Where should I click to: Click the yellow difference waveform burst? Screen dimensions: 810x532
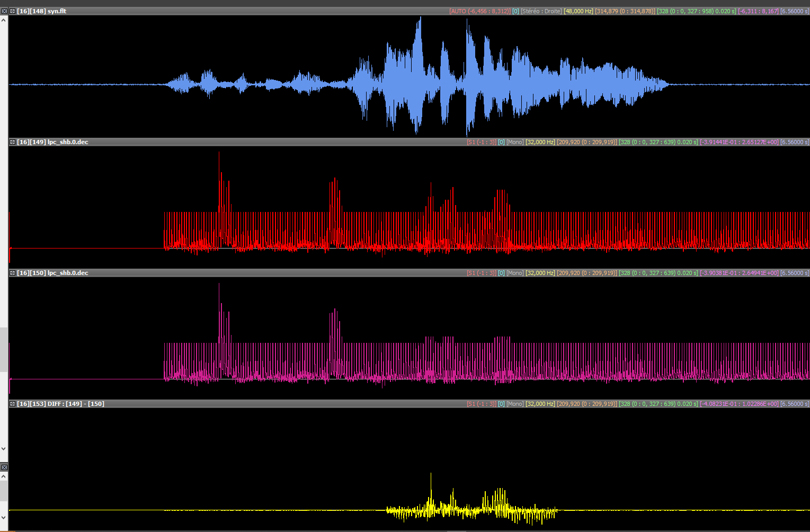tap(471, 509)
